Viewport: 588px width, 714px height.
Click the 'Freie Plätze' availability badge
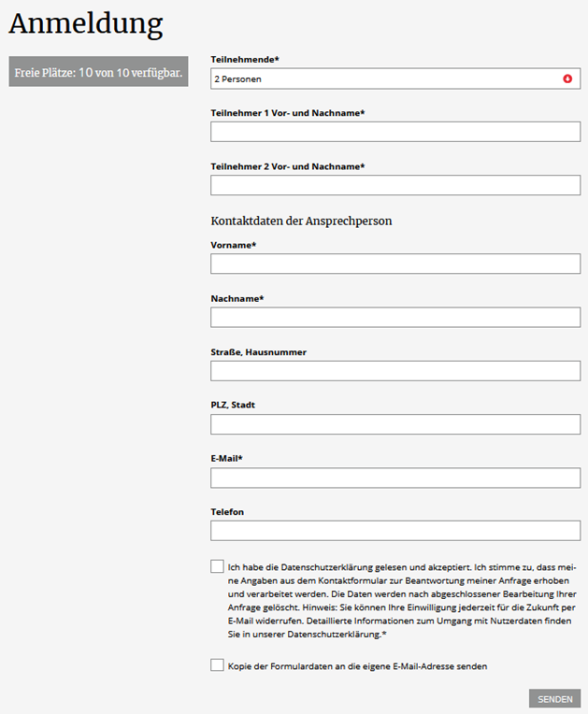pos(98,72)
